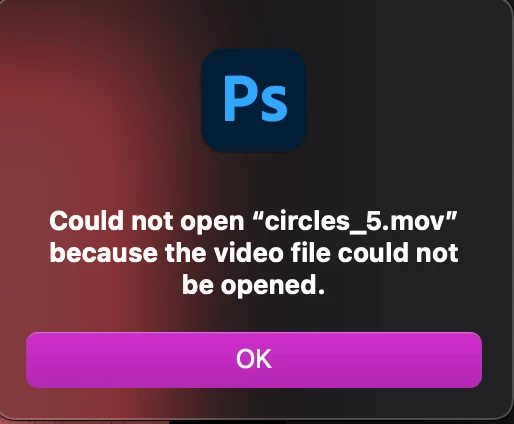This screenshot has height=424, width=514.
Task: Click the magenta OK button label
Action: point(254,359)
